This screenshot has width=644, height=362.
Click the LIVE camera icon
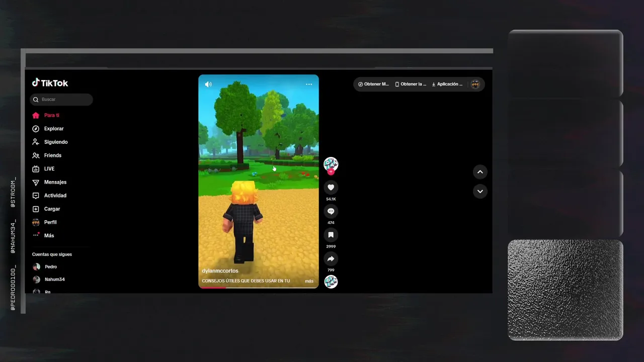tap(36, 169)
